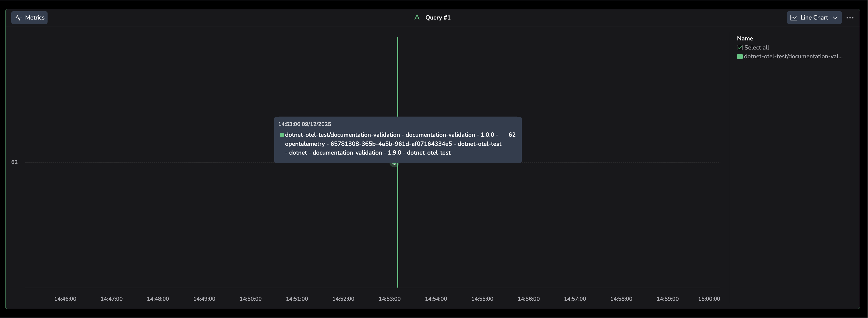Click the 15:00:00 time axis label
This screenshot has height=318, width=868.
[x=709, y=299]
